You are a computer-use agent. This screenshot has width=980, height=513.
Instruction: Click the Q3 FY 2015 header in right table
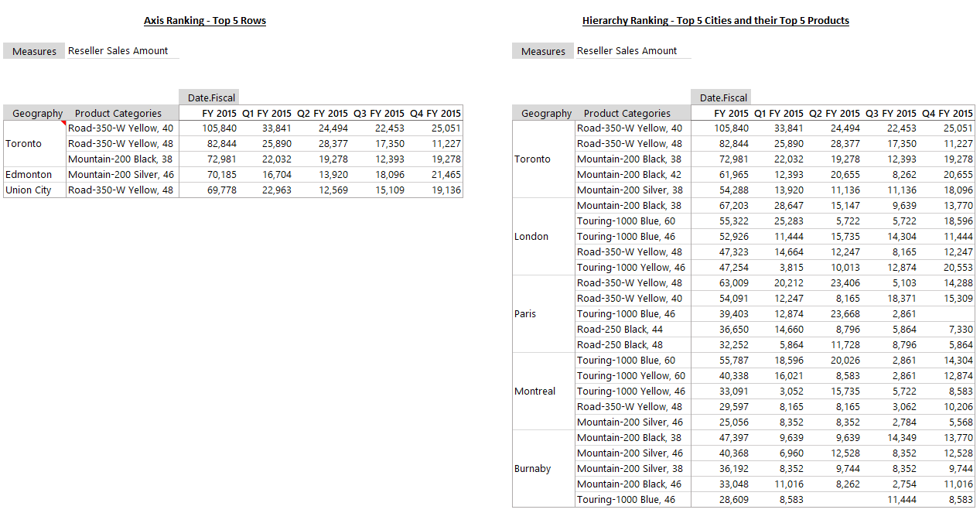(890, 113)
